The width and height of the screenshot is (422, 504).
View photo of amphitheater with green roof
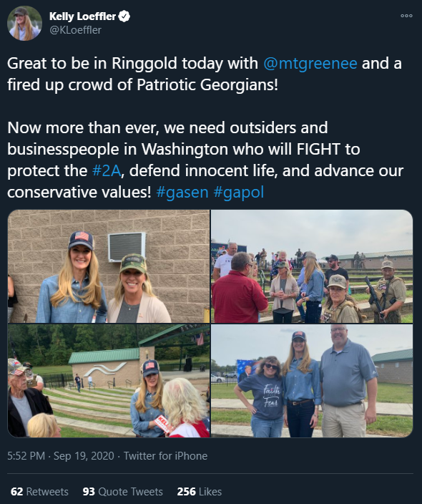pos(109,381)
